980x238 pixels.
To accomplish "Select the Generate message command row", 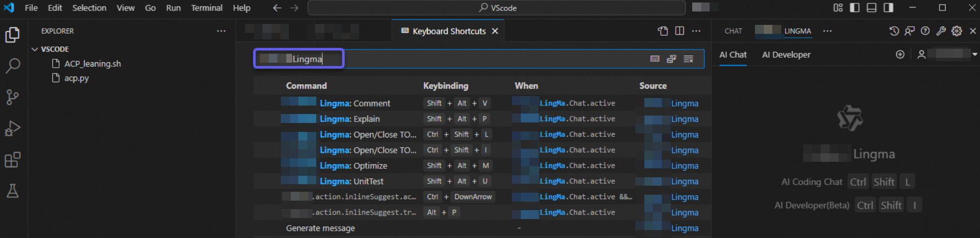I will pyautogui.click(x=482, y=228).
